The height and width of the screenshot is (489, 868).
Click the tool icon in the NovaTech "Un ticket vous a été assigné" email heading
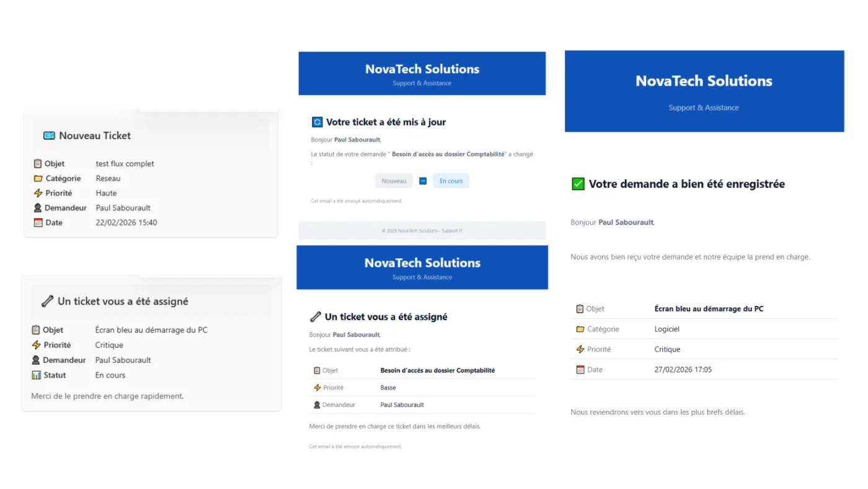[315, 317]
